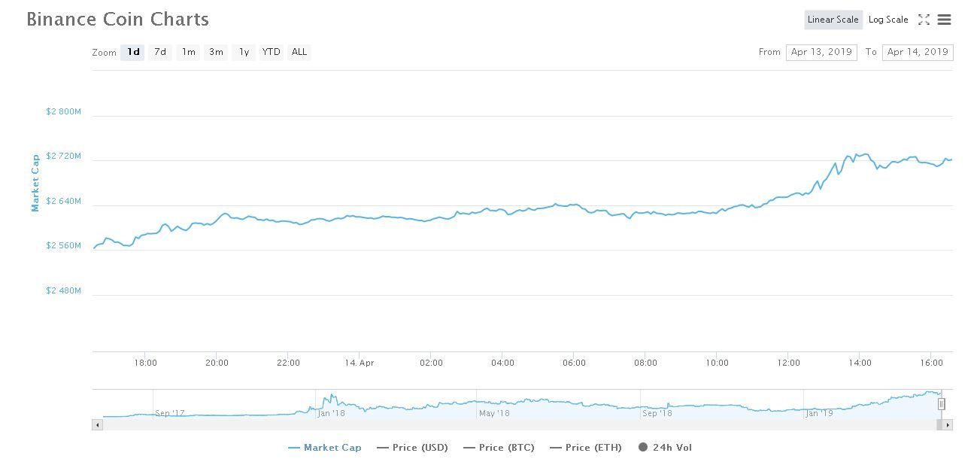Select 1m zoom range
This screenshot has height=459, width=980.
click(x=188, y=52)
